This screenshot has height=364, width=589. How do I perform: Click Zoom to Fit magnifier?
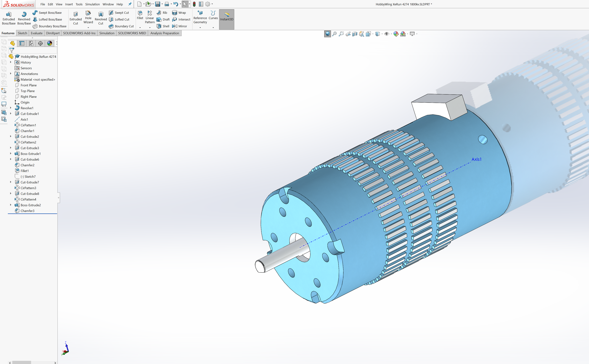coord(334,34)
